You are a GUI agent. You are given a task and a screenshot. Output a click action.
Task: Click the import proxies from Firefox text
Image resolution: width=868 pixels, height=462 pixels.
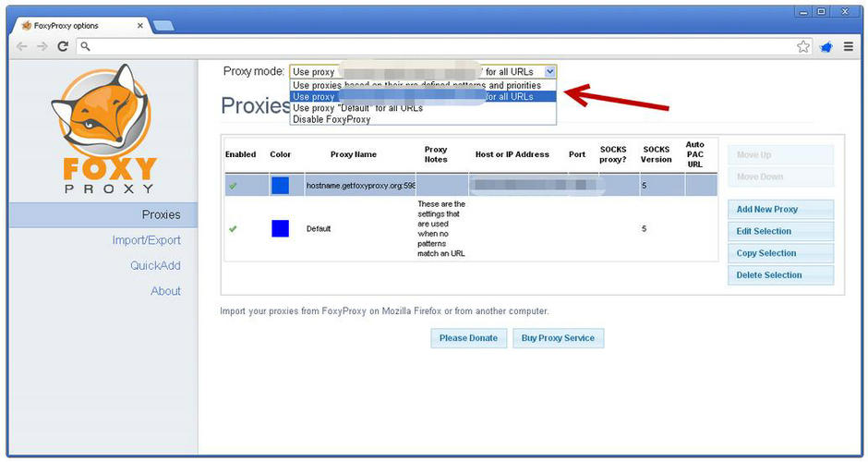click(x=384, y=310)
